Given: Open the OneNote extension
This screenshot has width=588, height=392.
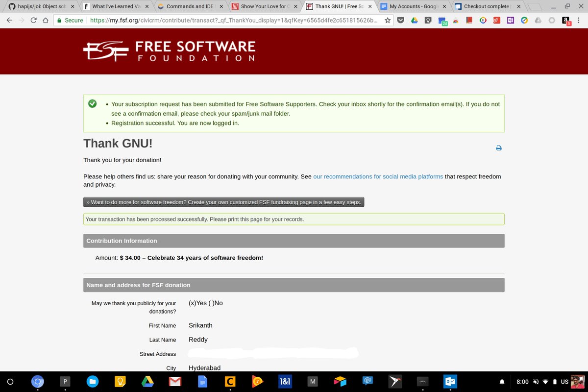Looking at the screenshot, I should pyautogui.click(x=510, y=21).
